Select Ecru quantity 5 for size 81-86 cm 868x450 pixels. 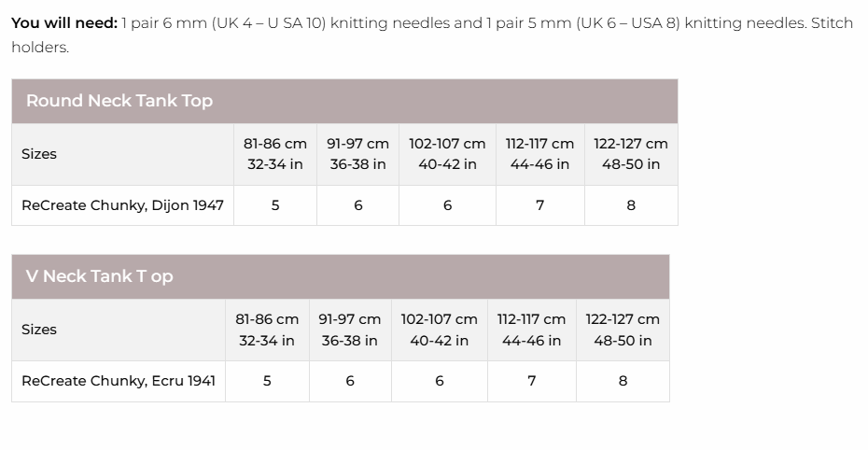pos(267,381)
